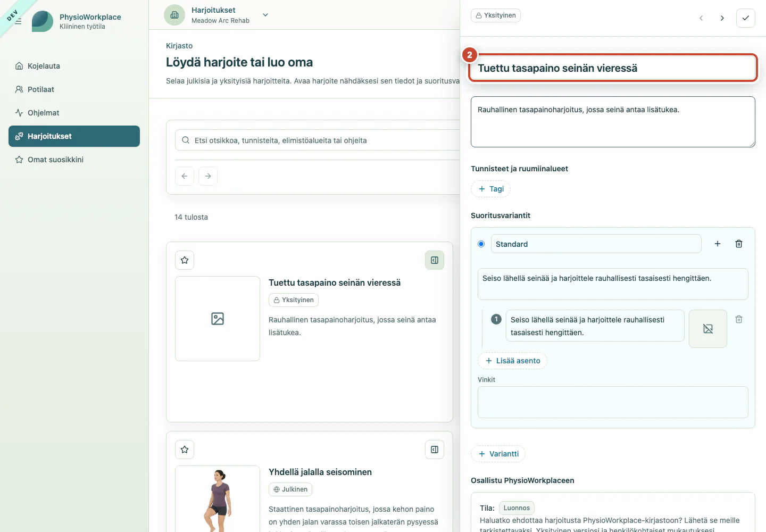Click the Luonnos status badge
Viewport: 766px width, 532px height.
[x=517, y=508]
